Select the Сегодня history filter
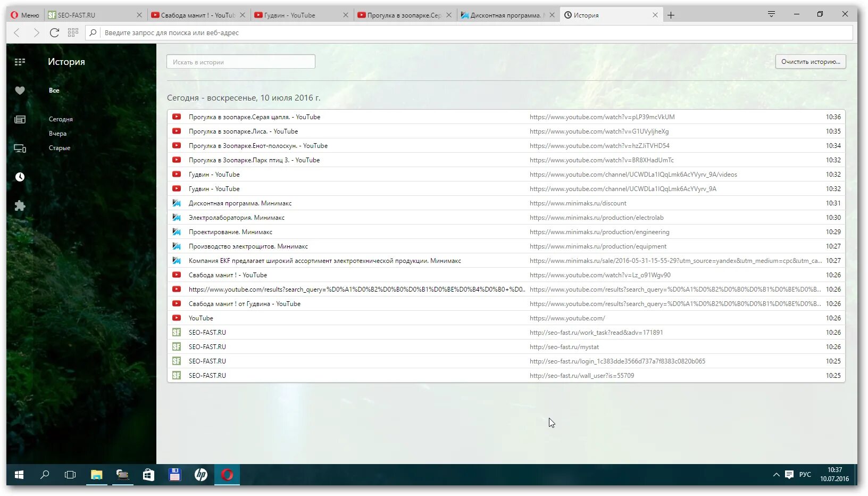 tap(61, 119)
